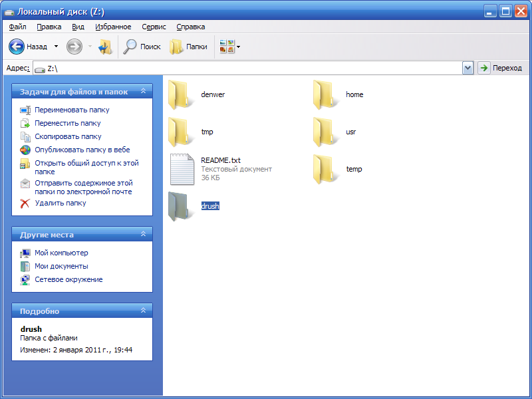Open the Сетевое окружение link
This screenshot has width=532, height=399.
coord(68,279)
